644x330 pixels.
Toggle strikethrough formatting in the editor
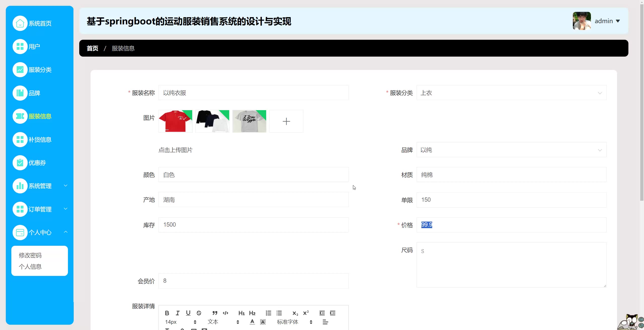pyautogui.click(x=199, y=313)
